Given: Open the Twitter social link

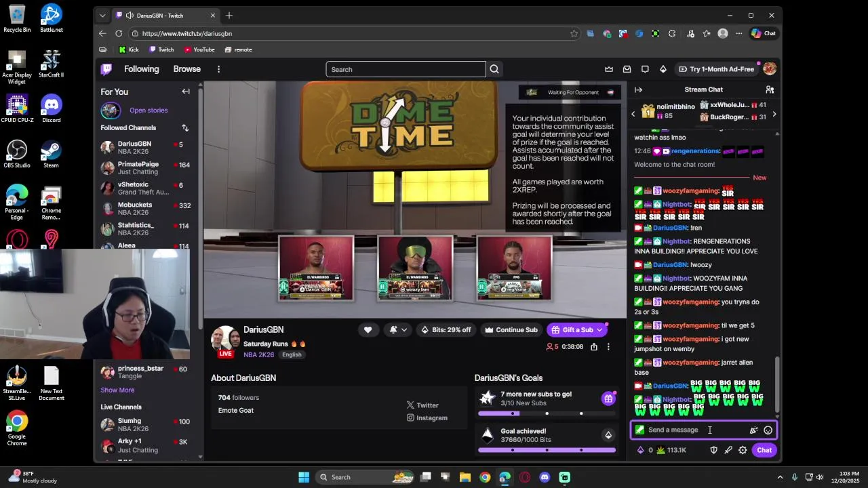Looking at the screenshot, I should click(x=422, y=405).
